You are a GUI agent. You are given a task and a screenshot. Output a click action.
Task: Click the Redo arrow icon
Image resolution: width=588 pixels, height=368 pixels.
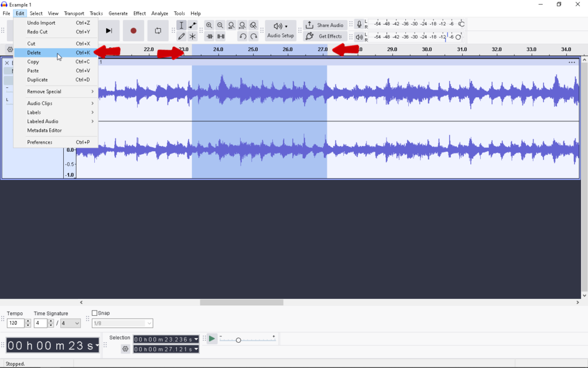point(253,36)
